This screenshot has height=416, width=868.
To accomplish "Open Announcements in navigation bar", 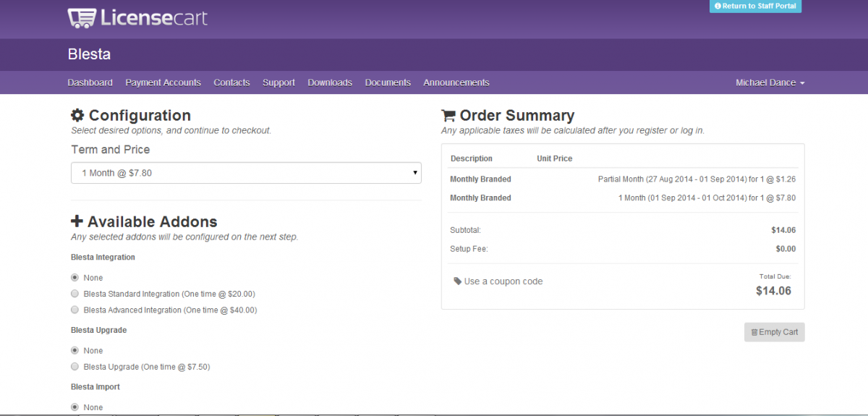I will 456,82.
